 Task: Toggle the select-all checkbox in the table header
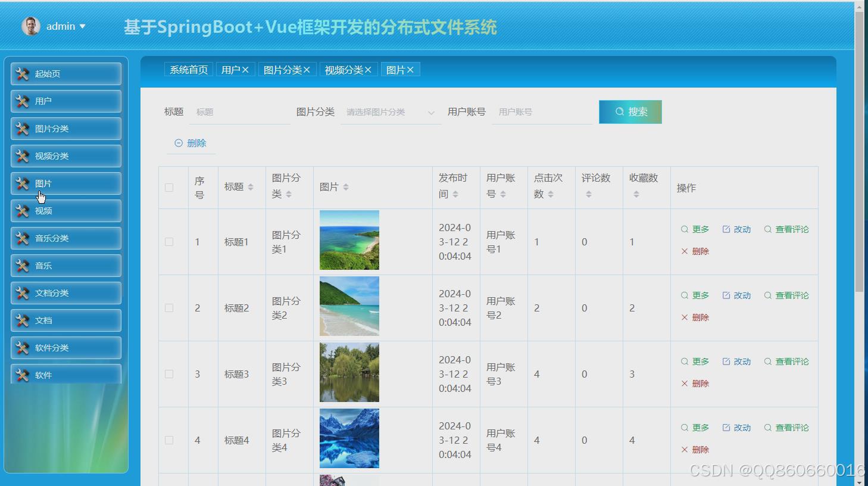point(168,187)
